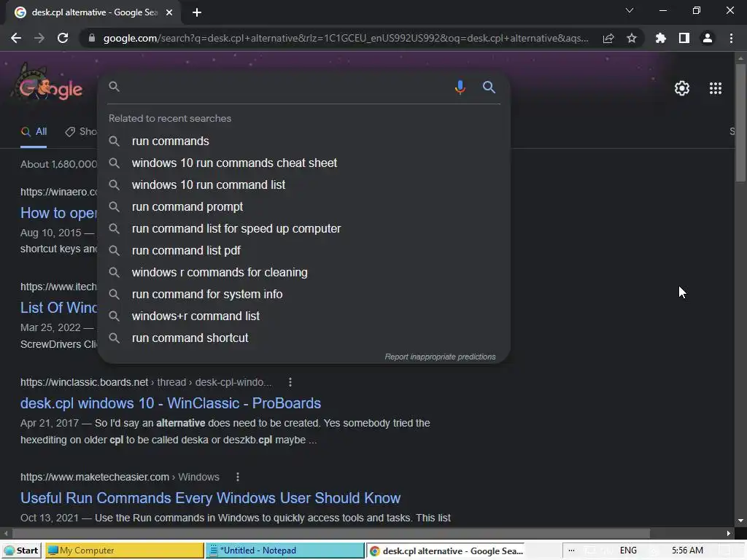Click the Chrome taskbar button
747x560 pixels.
click(x=445, y=551)
